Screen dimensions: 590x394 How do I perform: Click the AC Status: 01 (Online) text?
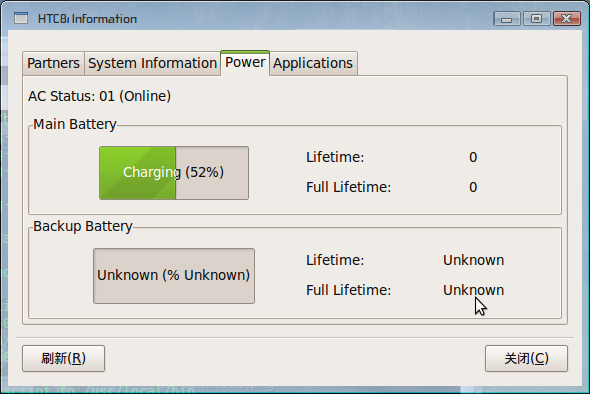click(99, 96)
